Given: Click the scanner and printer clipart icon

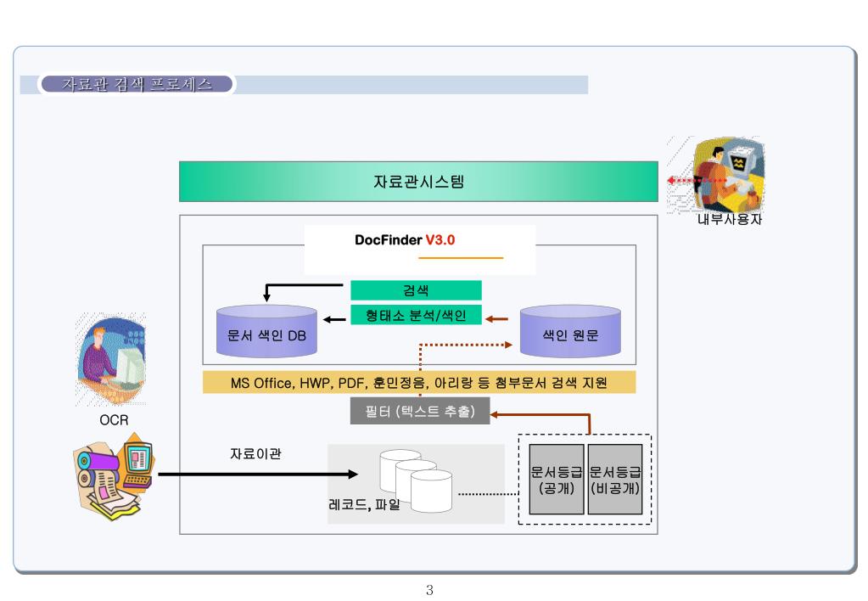Looking at the screenshot, I should click(x=114, y=477).
